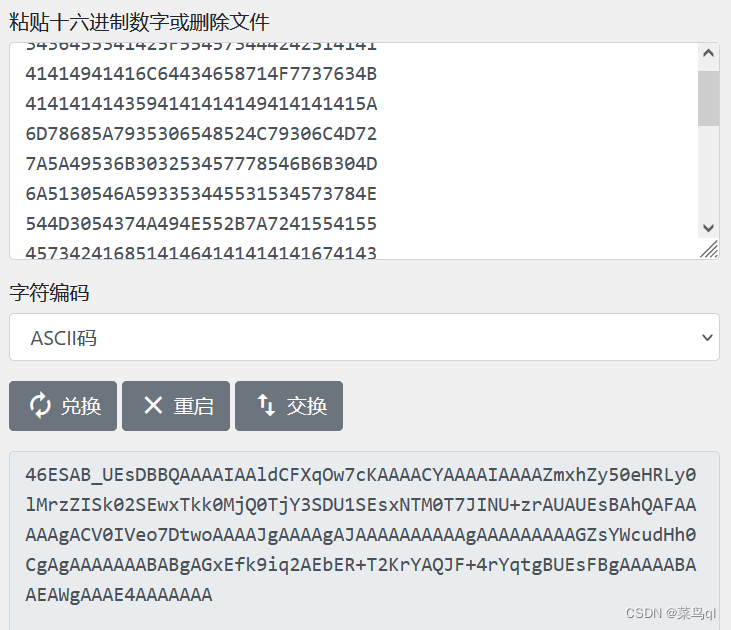Click the textarea resize grip handle
Screen dimensions: 731x630
[x=709, y=249]
